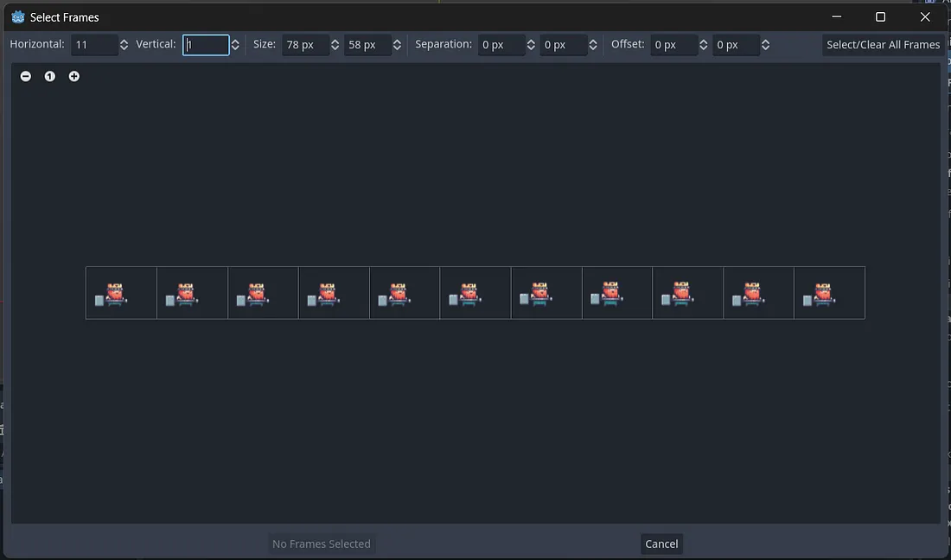951x560 pixels.
Task: Select the first sprite frame
Action: coord(121,293)
